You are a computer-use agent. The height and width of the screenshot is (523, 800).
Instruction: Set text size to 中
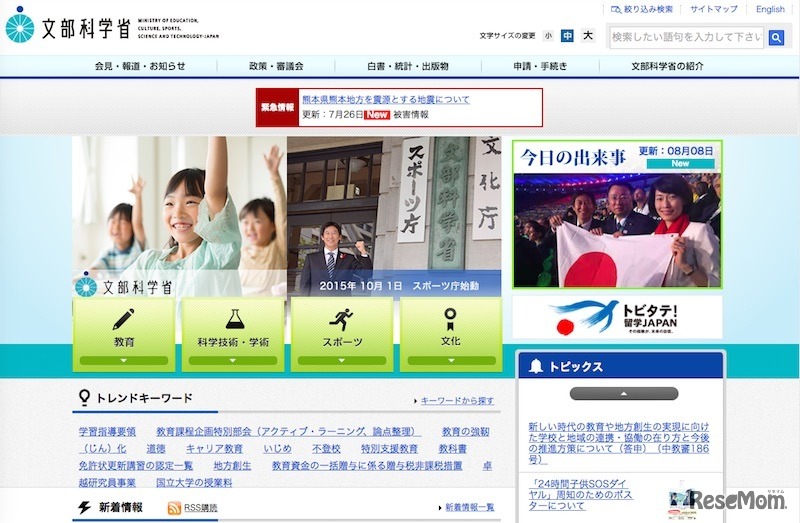coord(567,36)
